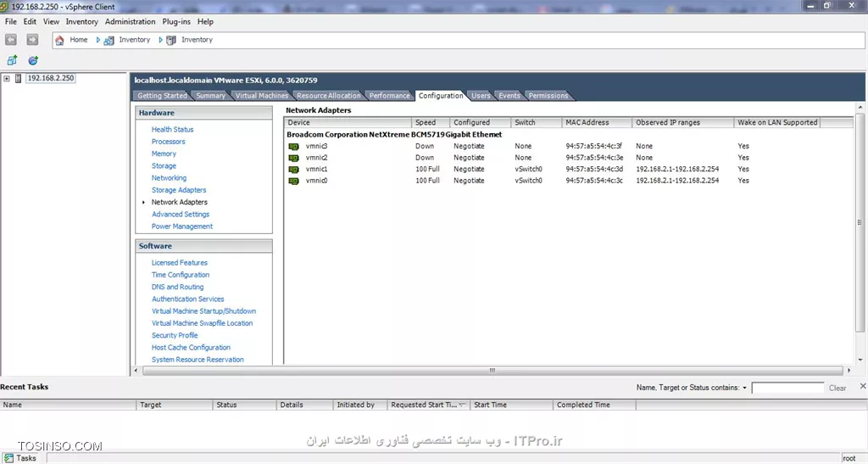This screenshot has height=464, width=868.
Task: Sort by the MAC Address column header
Action: click(596, 122)
